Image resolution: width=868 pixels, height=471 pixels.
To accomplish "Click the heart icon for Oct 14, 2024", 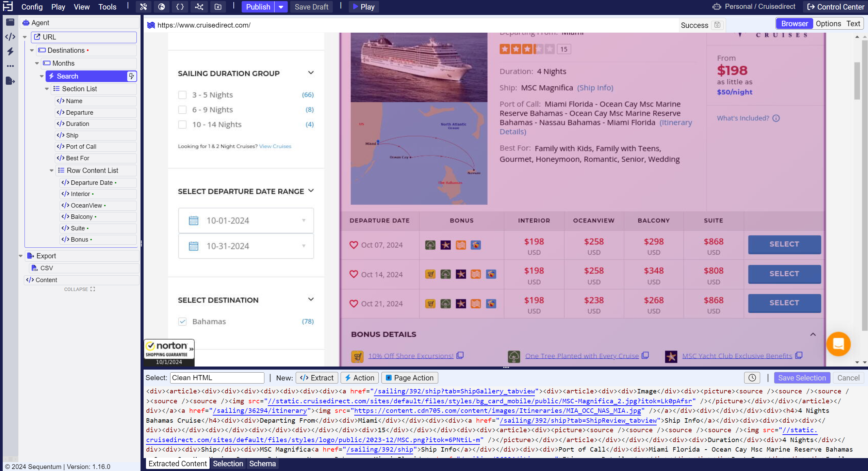I will (354, 274).
